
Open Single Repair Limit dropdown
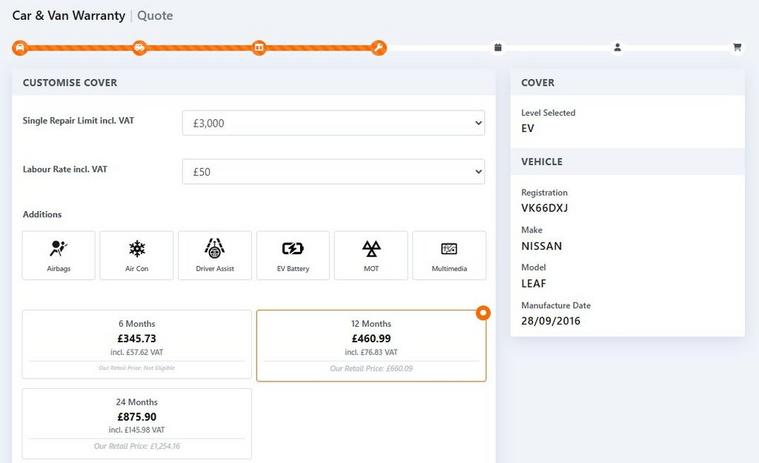click(x=334, y=123)
